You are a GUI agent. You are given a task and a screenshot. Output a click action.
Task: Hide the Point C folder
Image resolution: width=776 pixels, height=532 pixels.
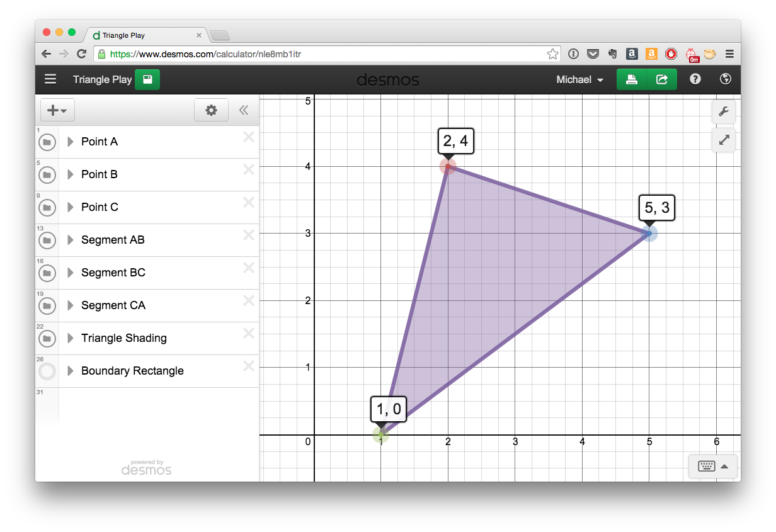pos(47,208)
